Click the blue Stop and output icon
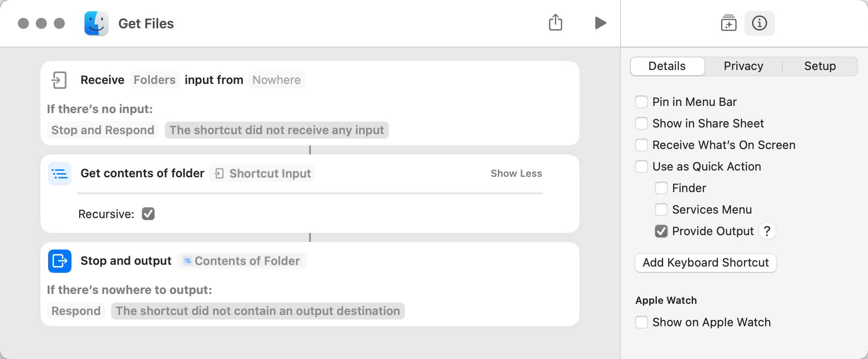Viewport: 868px width, 359px height. (x=60, y=261)
